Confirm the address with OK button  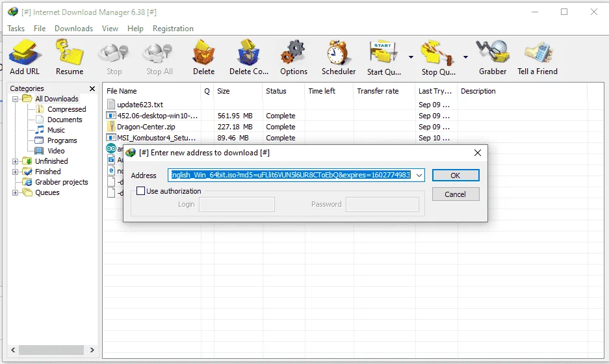coord(456,175)
